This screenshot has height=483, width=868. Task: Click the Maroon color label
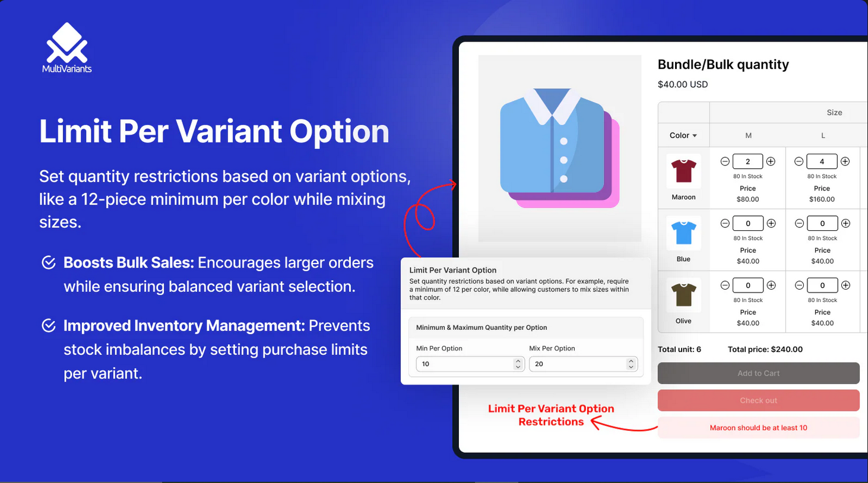click(x=683, y=197)
